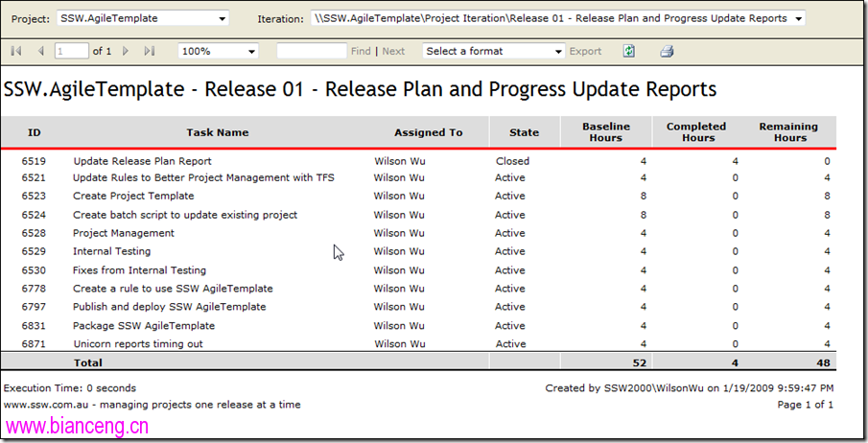Click the find text search box

(312, 51)
